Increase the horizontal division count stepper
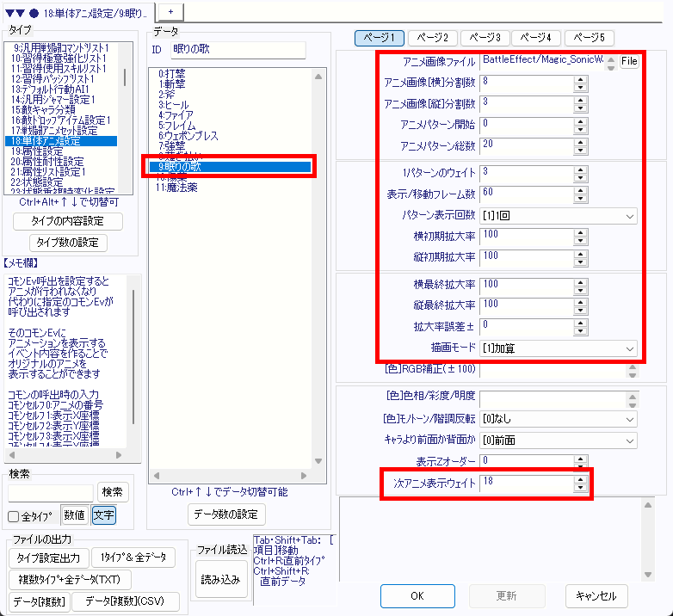The height and width of the screenshot is (616, 673). 580,79
